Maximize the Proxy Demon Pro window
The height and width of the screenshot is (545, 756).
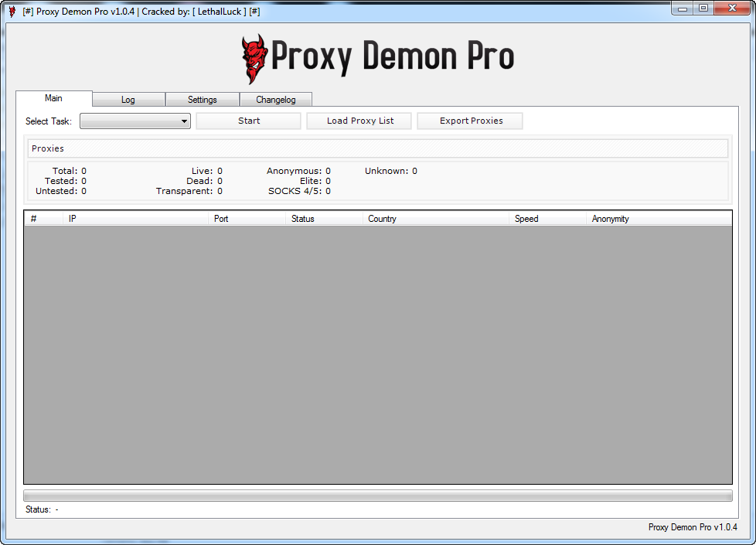703,9
